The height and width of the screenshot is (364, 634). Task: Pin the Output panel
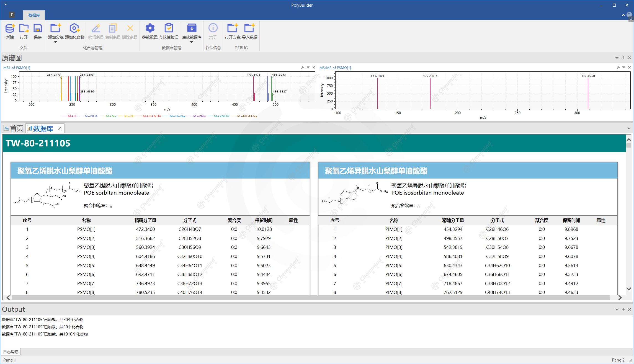click(x=623, y=309)
